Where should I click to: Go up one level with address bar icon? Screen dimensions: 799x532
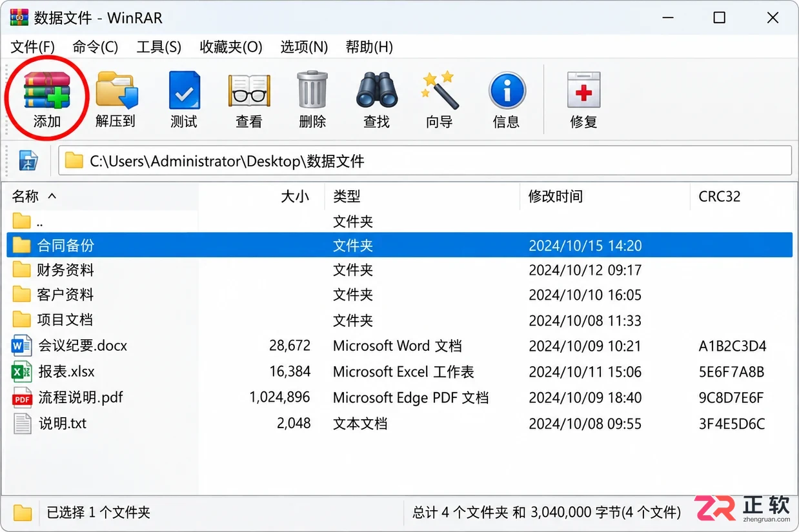(x=28, y=161)
